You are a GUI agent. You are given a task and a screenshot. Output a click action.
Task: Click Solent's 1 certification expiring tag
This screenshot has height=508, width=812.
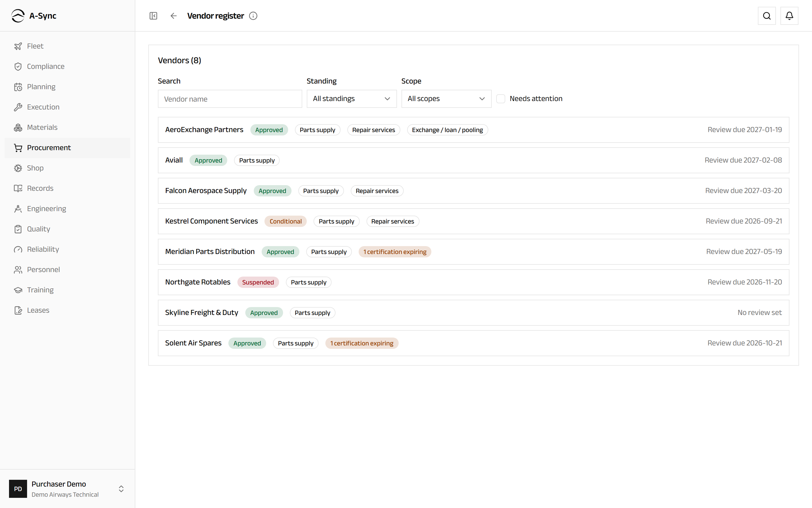pos(362,343)
